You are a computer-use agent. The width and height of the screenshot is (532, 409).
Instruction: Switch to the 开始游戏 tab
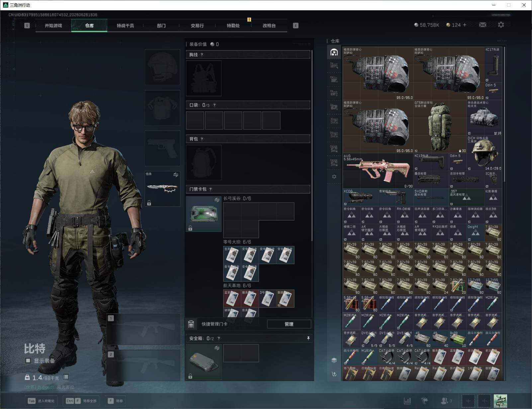tap(53, 26)
